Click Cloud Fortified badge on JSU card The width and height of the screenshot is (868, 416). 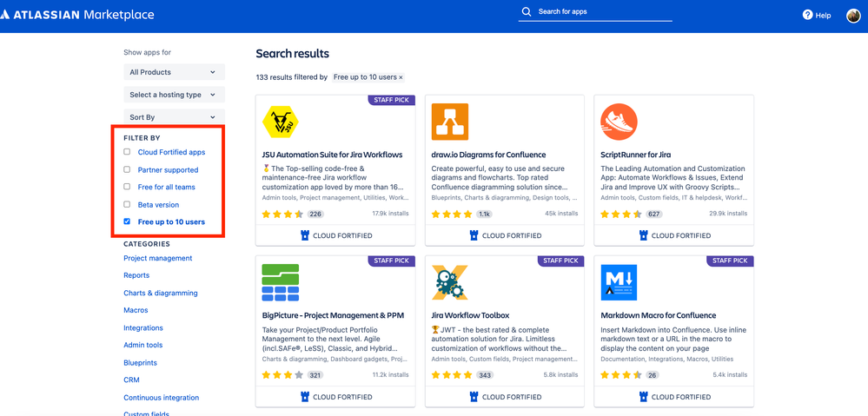click(x=336, y=235)
